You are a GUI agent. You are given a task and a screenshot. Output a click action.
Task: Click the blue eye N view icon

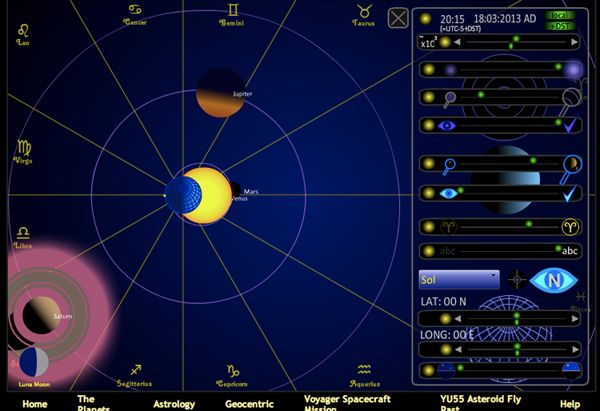(555, 280)
